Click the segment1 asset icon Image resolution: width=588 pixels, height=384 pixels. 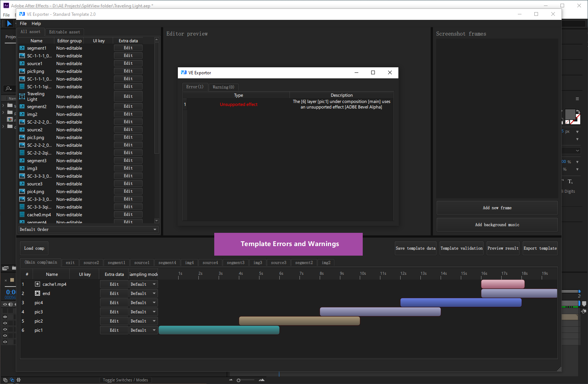(22, 48)
